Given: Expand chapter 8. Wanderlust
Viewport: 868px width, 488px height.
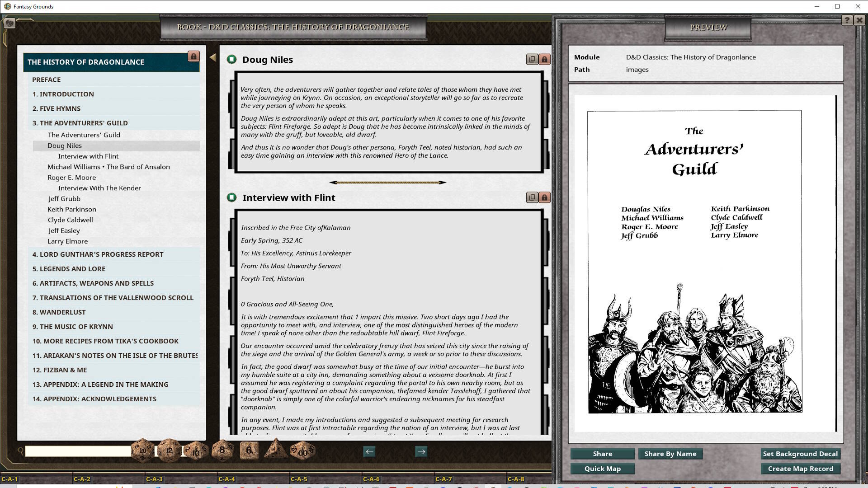Looking at the screenshot, I should tap(113, 312).
